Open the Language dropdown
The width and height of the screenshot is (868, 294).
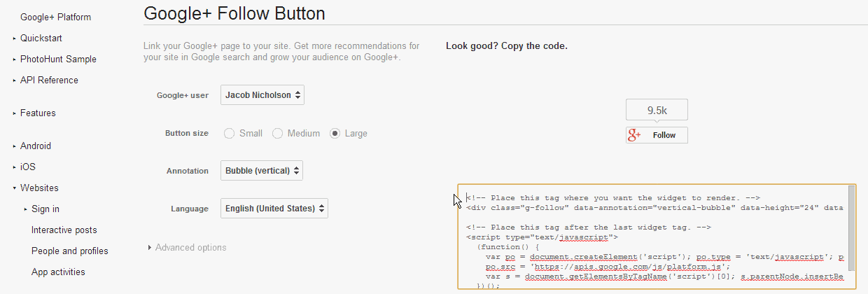[274, 209]
